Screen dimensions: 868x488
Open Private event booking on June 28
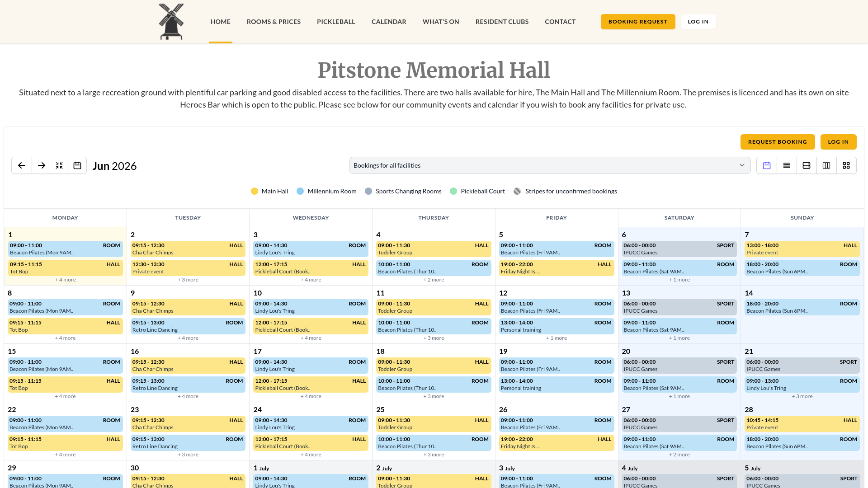[x=802, y=424]
